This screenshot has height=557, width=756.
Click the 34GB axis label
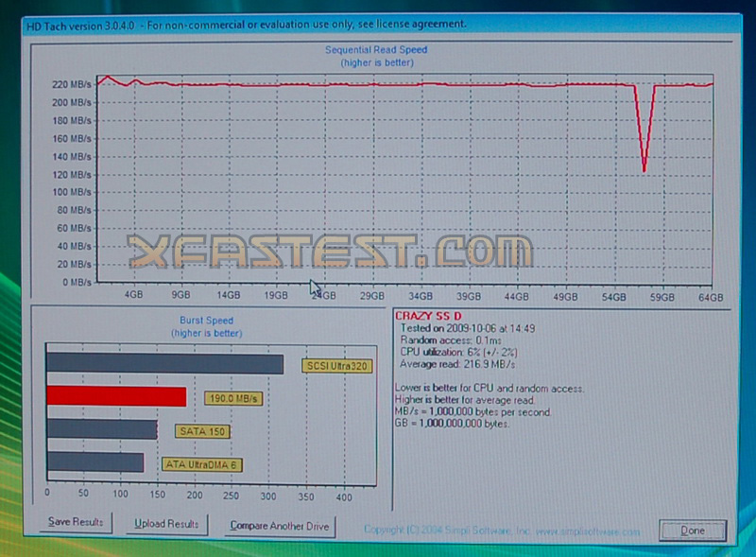point(421,296)
